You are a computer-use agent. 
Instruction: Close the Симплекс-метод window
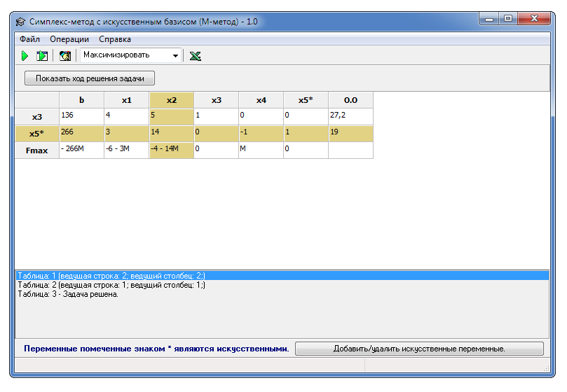pyautogui.click(x=534, y=18)
